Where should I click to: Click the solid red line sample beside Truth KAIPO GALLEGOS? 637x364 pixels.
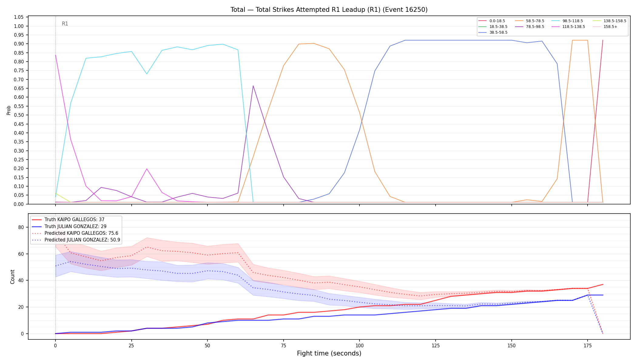click(x=37, y=220)
